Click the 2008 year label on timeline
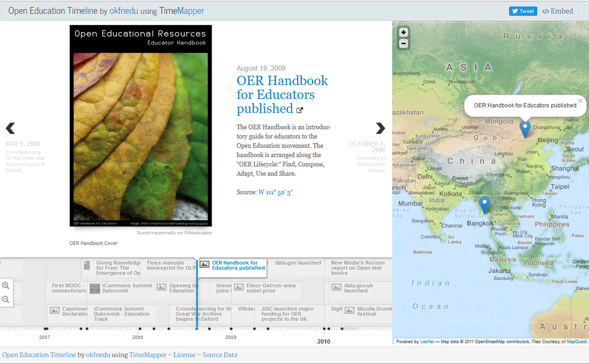 [x=138, y=338]
